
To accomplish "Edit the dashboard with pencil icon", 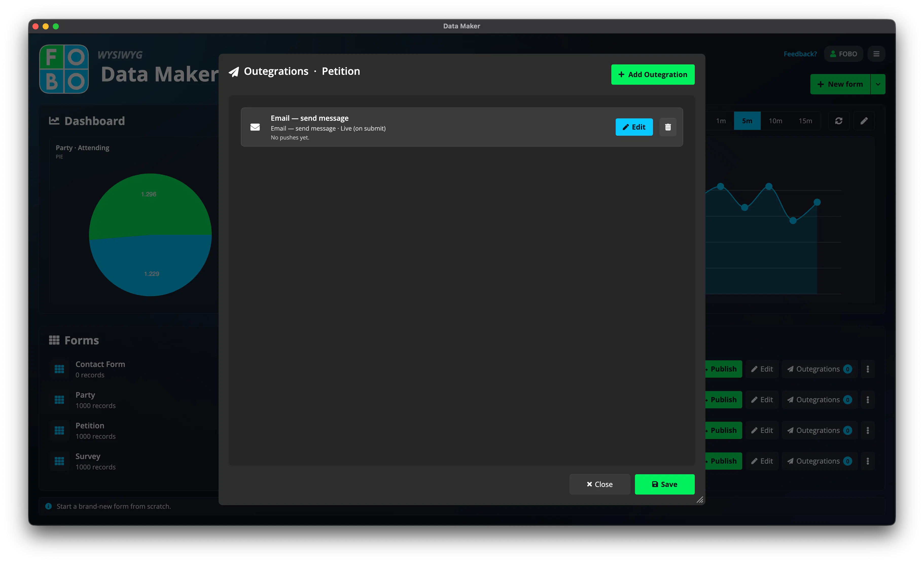I will click(x=864, y=121).
